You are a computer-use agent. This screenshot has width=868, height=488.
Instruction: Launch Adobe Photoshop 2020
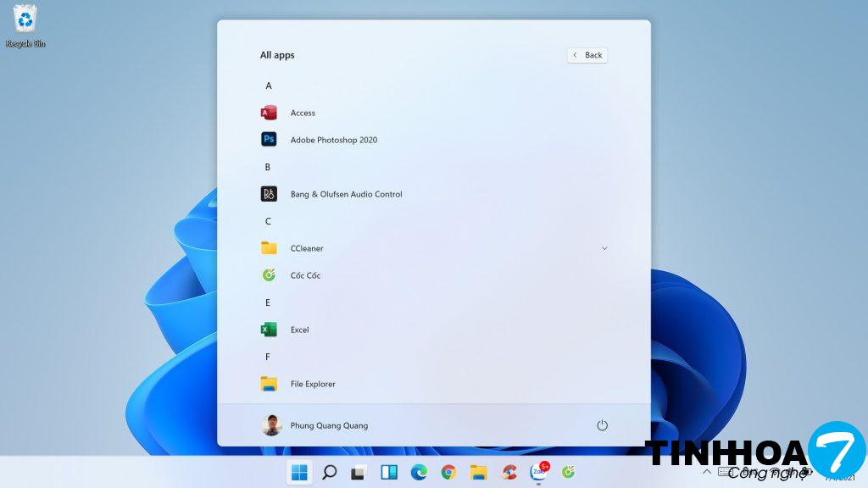coord(332,140)
